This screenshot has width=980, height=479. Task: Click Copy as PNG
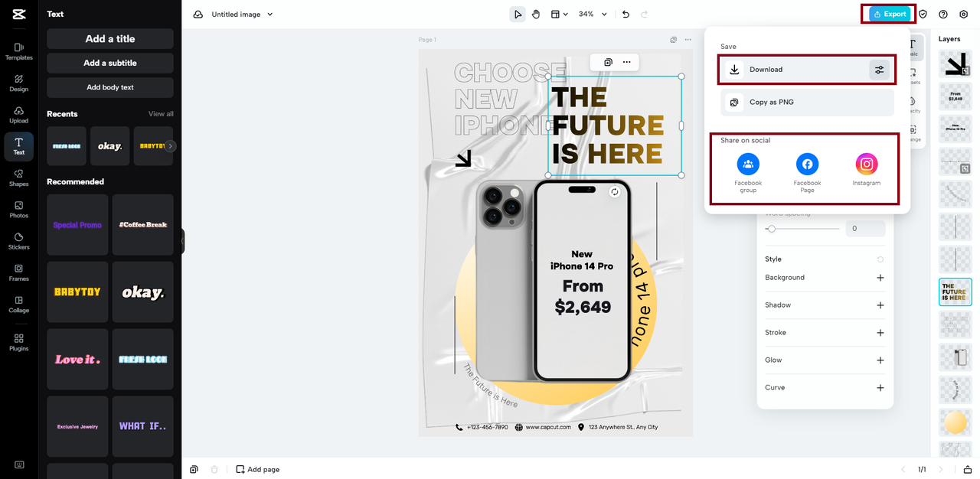(807, 103)
